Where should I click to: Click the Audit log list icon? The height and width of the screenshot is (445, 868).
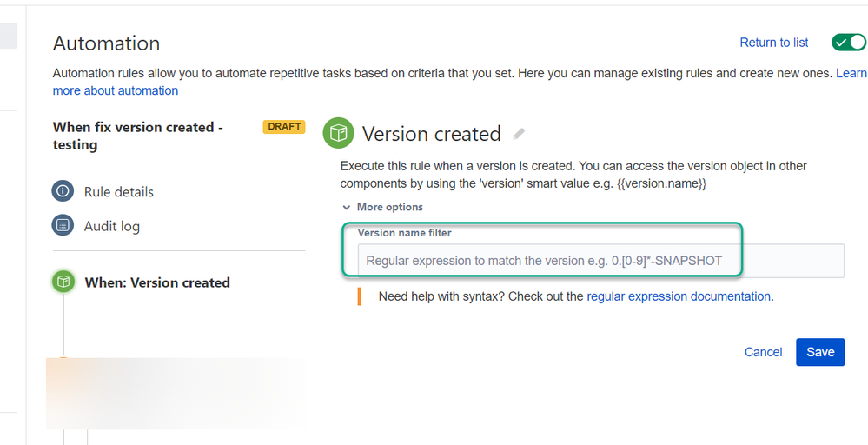point(63,226)
